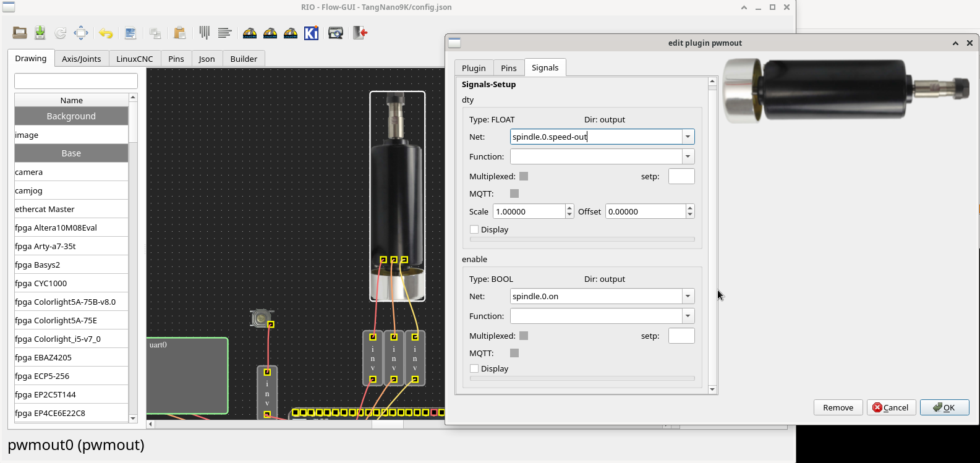This screenshot has height=463, width=980.
Task: Open the Builder tab
Action: pos(244,59)
